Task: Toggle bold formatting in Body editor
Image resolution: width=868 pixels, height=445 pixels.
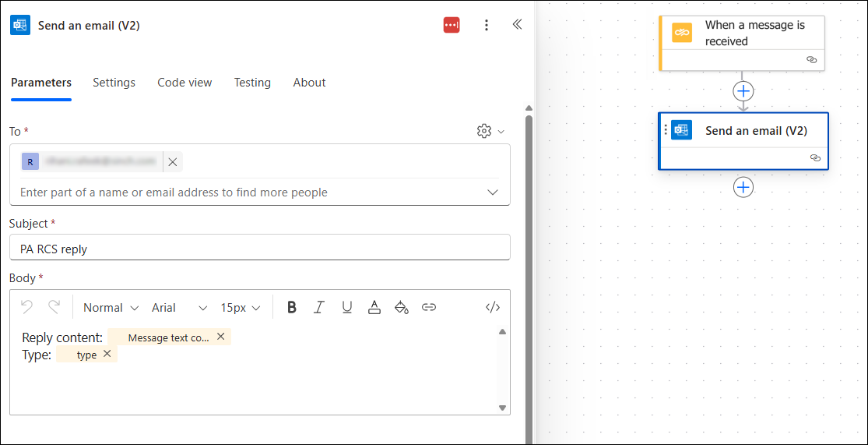Action: (292, 308)
